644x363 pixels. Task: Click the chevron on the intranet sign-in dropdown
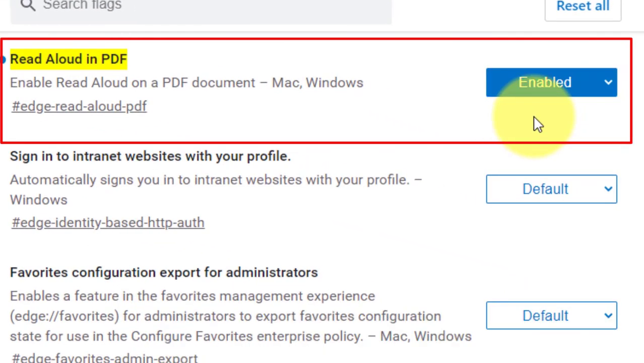click(608, 189)
